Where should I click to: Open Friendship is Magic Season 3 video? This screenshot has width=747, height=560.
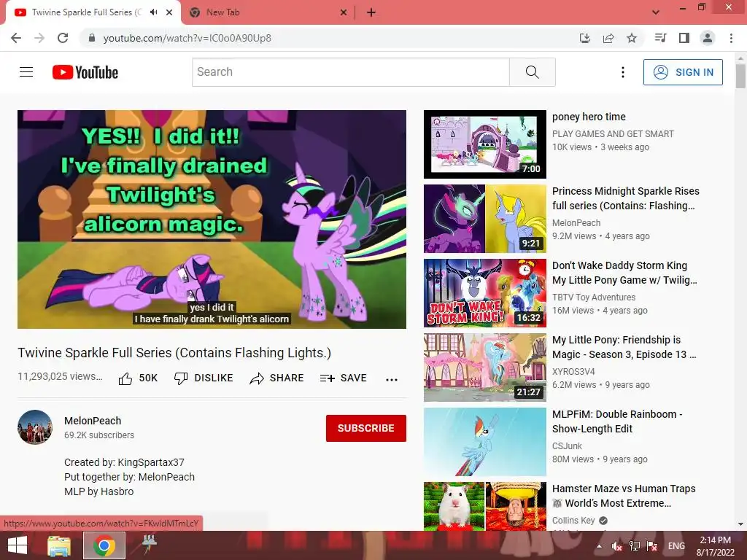pyautogui.click(x=624, y=347)
